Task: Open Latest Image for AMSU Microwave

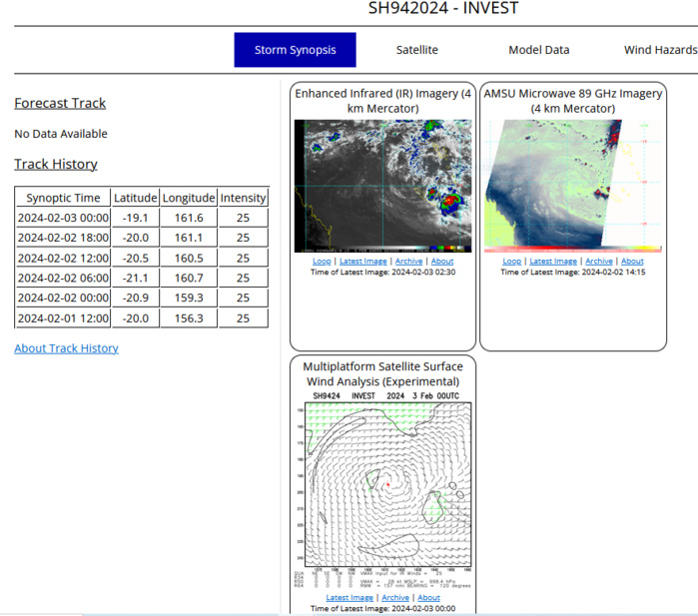Action: click(x=552, y=262)
